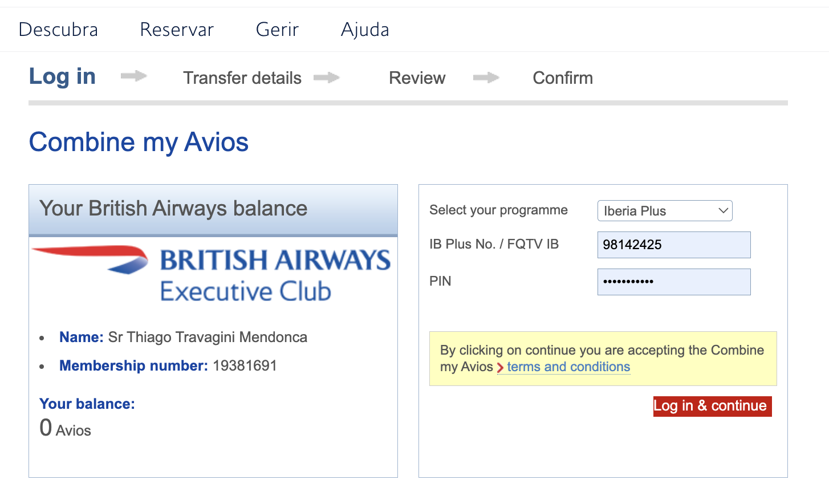Open the Reservar menu
This screenshot has height=504, width=829.
point(177,30)
